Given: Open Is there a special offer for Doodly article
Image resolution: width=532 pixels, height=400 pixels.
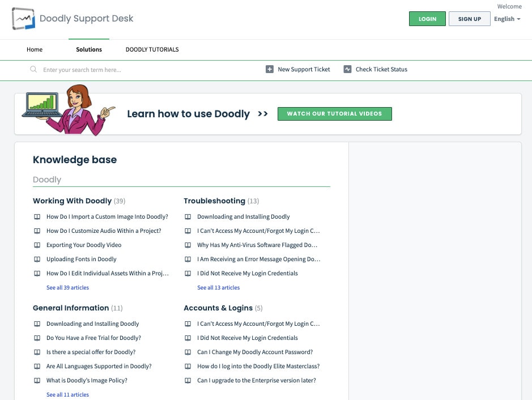Looking at the screenshot, I should [91, 352].
